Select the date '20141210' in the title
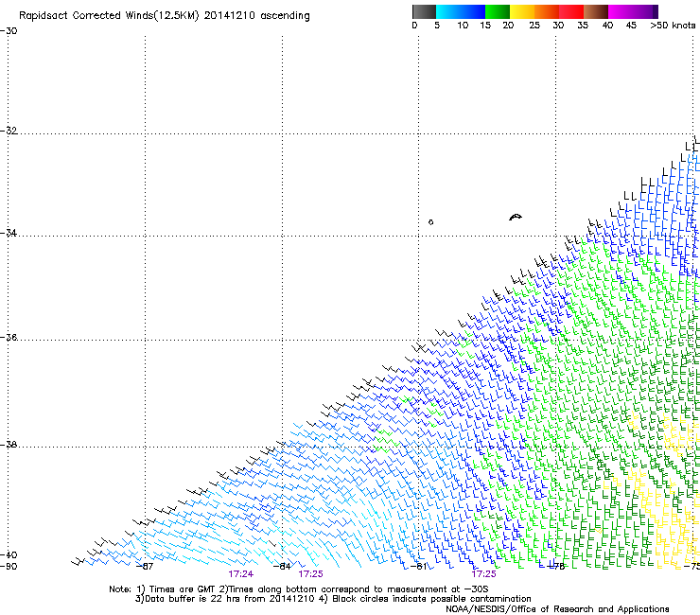This screenshot has height=615, width=700. 230,16
